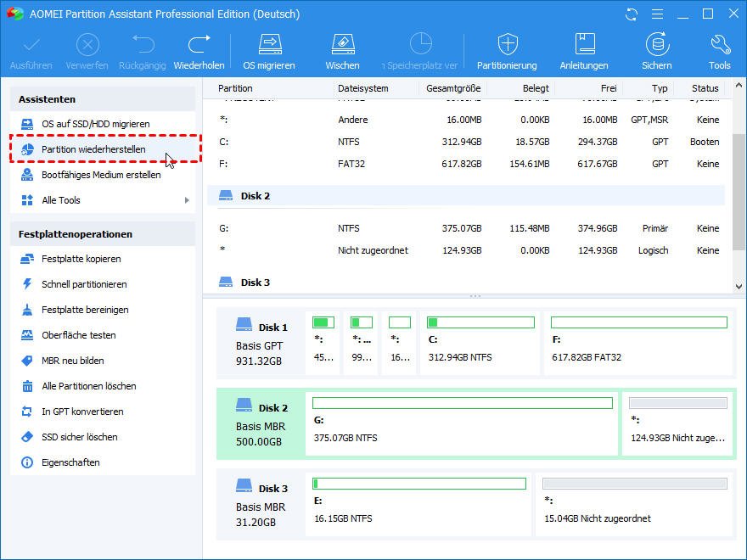Click Festplatte kopieren in sidebar

pos(81,259)
